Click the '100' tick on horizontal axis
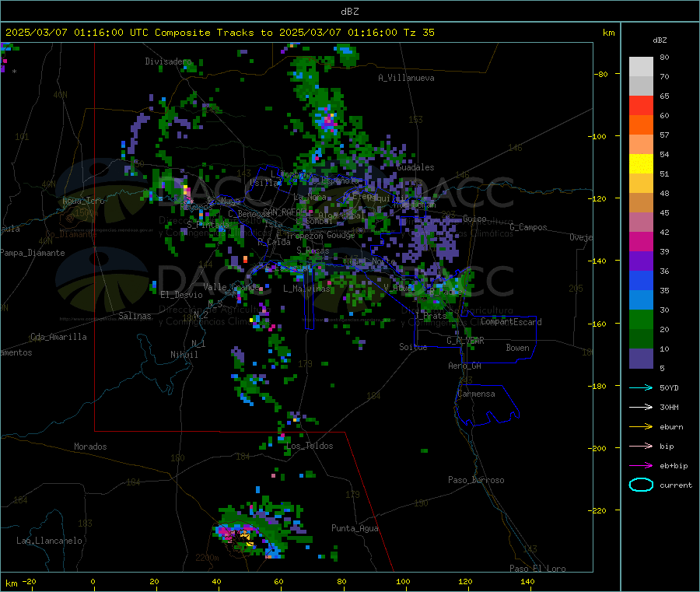Image resolution: width=700 pixels, height=592 pixels. click(x=403, y=582)
